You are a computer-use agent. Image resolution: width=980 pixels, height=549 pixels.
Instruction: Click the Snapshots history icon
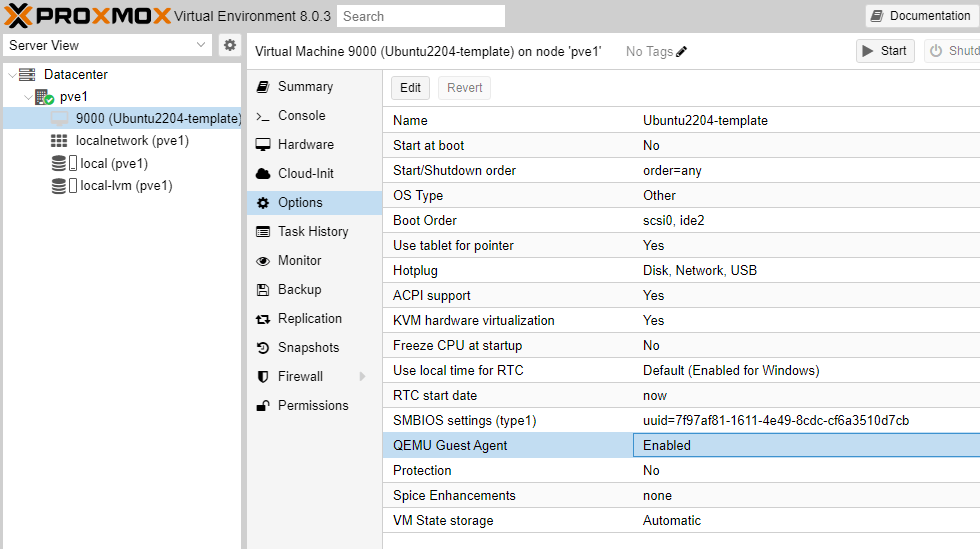coord(263,348)
